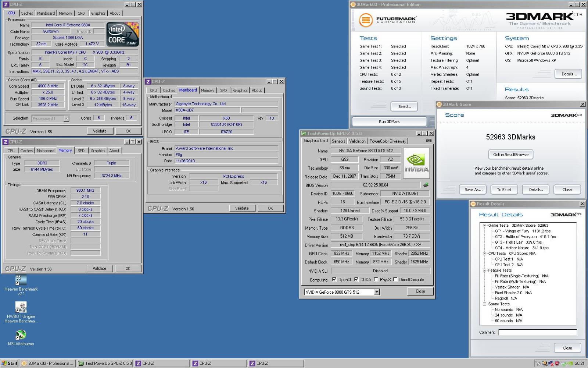Screen dimensions: 588x368
Task: Open Graphics tab in CPU-Z Memory window
Action: tap(98, 151)
